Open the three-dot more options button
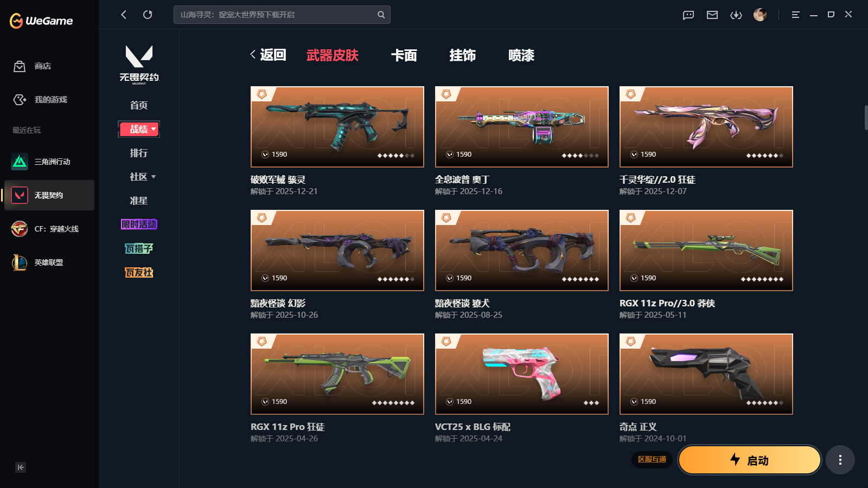The width and height of the screenshot is (868, 488). click(x=840, y=460)
